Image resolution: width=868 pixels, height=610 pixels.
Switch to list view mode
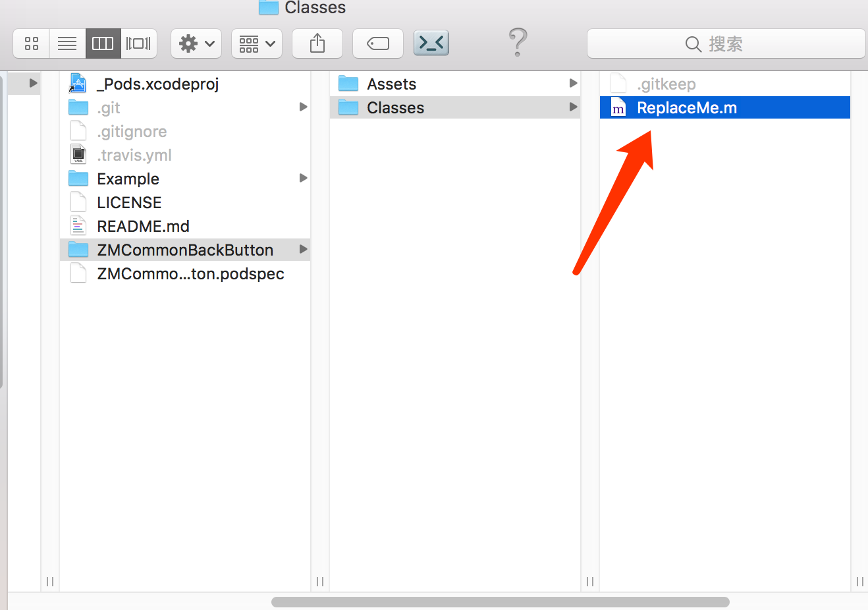click(67, 43)
